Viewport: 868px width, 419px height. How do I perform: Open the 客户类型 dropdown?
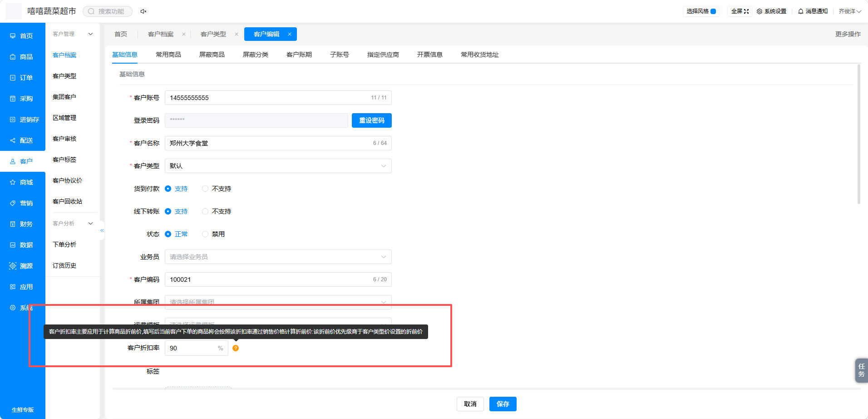coord(278,166)
